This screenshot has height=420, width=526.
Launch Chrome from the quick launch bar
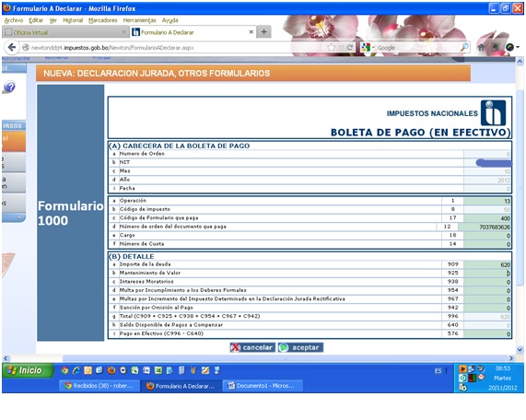click(64, 370)
